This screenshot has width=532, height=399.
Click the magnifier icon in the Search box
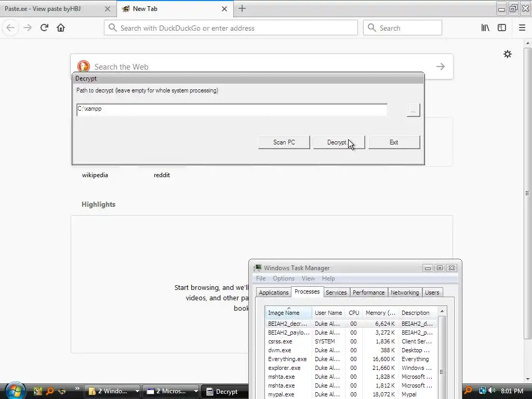pyautogui.click(x=372, y=28)
